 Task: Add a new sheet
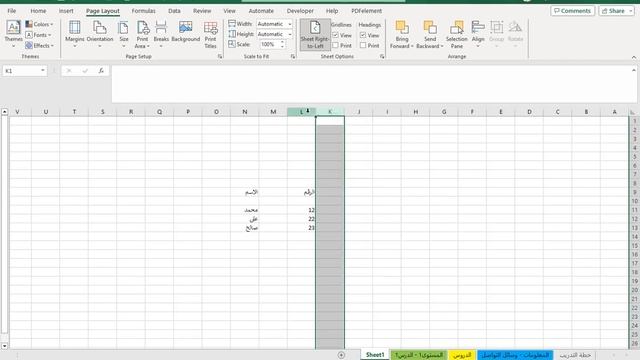[x=341, y=355]
